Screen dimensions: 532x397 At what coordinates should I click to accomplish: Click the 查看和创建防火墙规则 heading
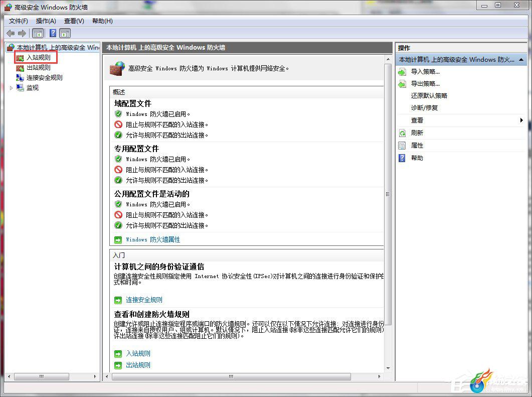[151, 315]
